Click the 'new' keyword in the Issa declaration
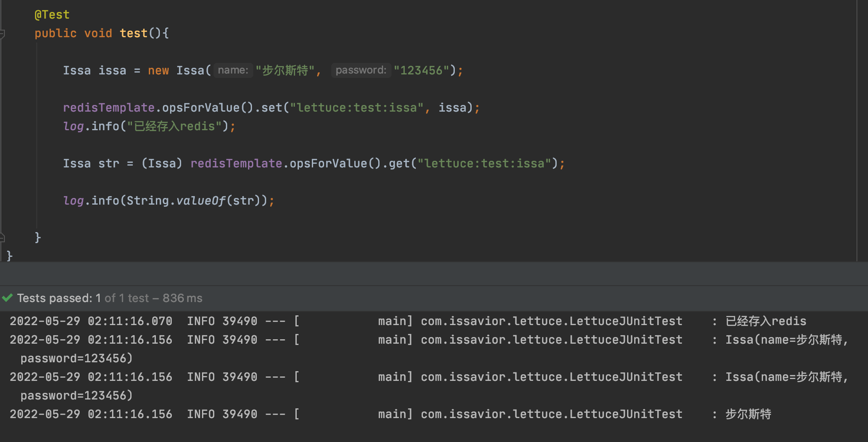 [x=158, y=70]
